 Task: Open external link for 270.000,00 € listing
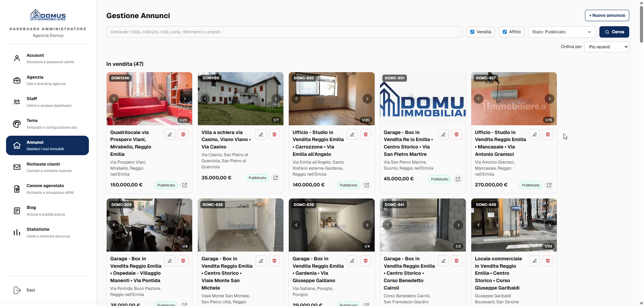point(549,185)
